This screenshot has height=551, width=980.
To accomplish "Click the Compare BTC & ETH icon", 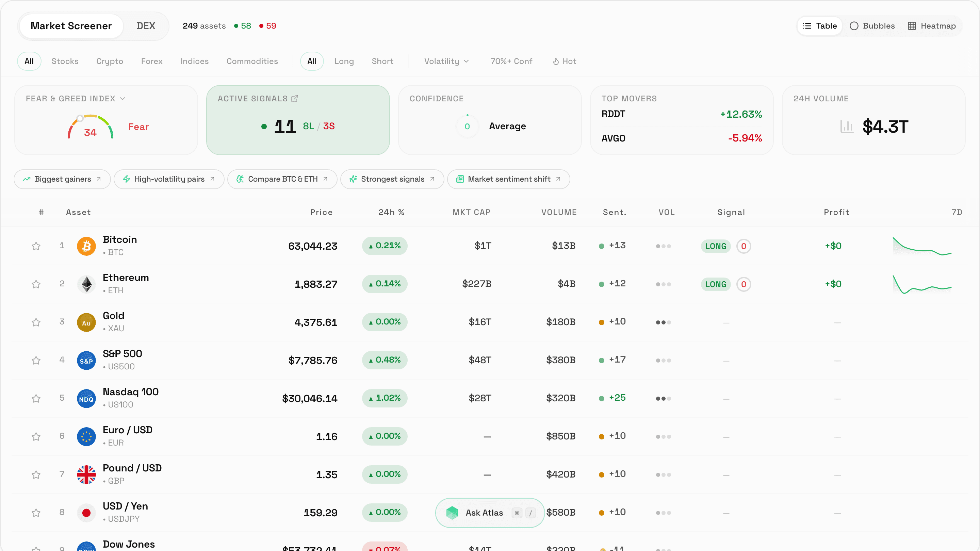I will click(x=240, y=179).
